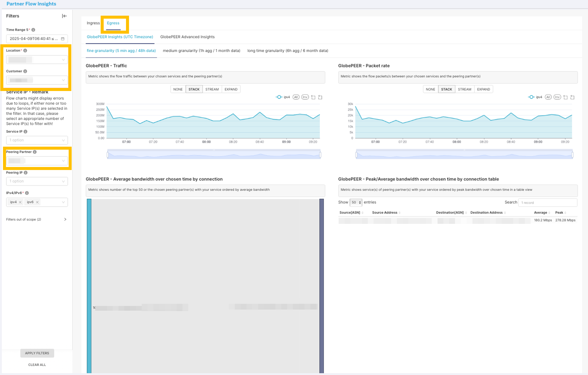Click 180.2 Mbps average value cell
Image resolution: width=588 pixels, height=375 pixels.
tap(543, 220)
